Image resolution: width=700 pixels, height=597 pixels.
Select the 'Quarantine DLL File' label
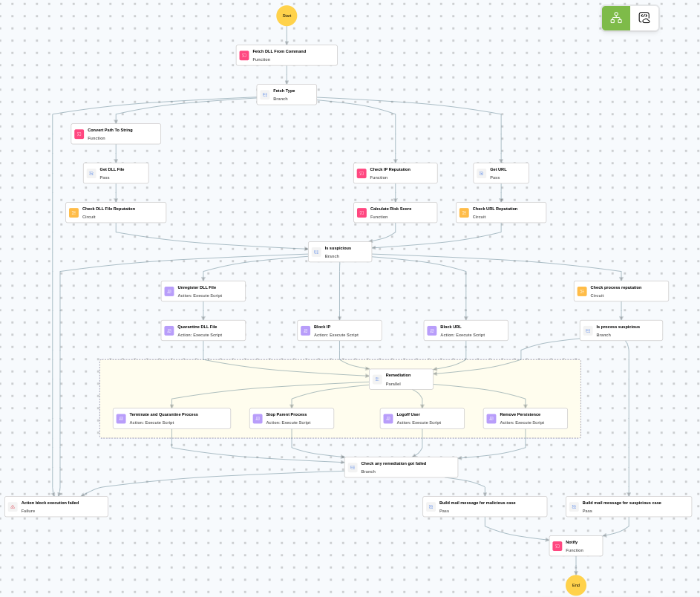point(197,327)
